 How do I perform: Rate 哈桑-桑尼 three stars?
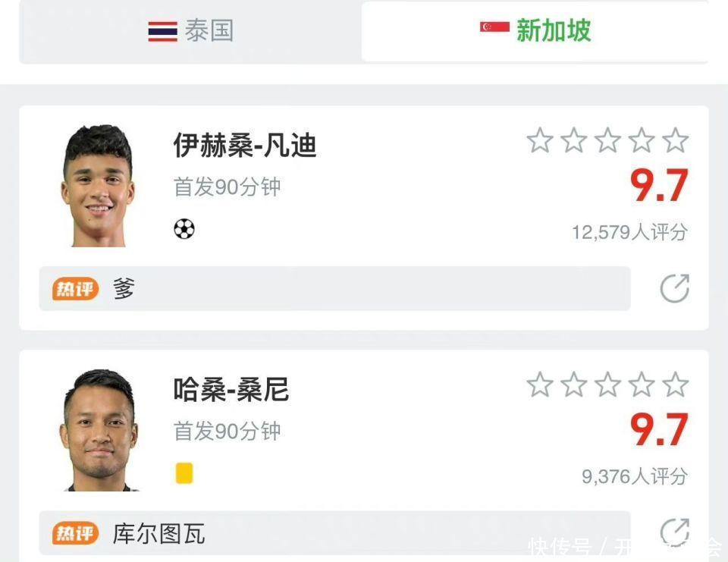[607, 385]
